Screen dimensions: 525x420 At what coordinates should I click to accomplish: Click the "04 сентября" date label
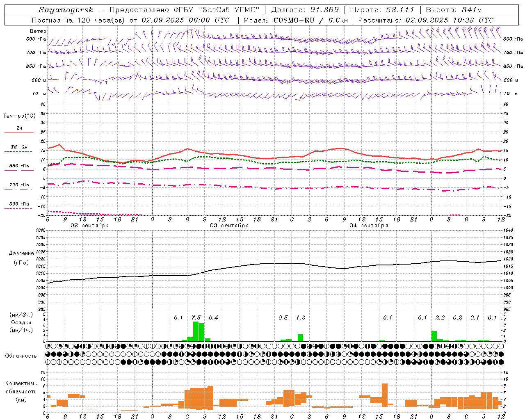coord(369,226)
